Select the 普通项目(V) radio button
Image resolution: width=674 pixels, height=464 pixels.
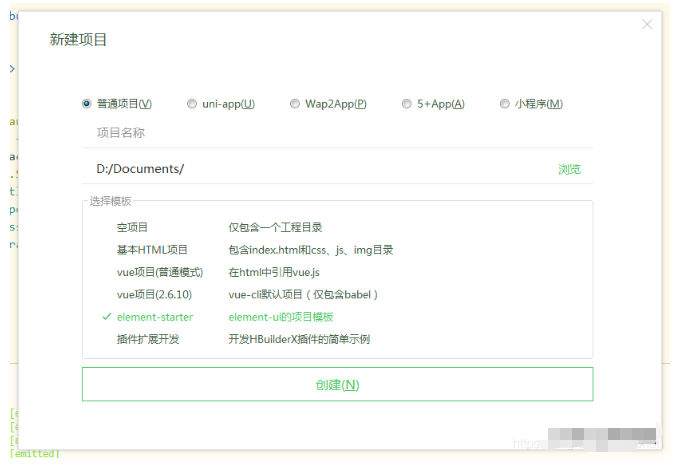point(87,104)
